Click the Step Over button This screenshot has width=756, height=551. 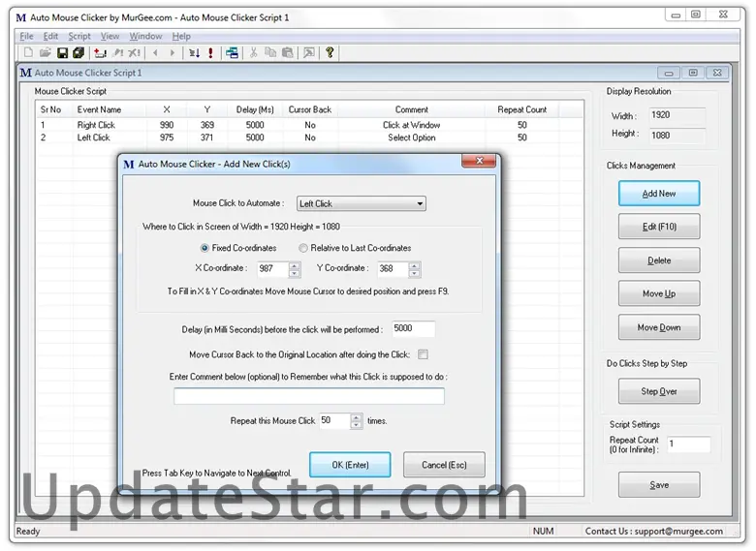(x=658, y=391)
